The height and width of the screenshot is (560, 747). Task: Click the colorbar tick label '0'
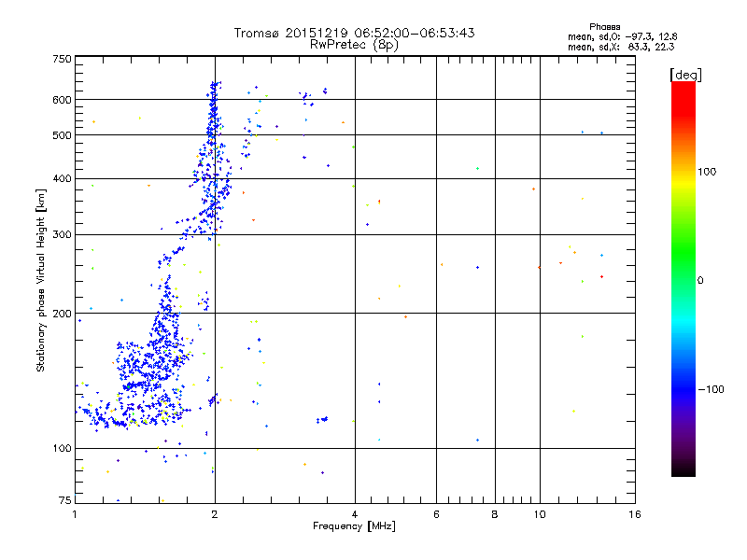[x=700, y=281]
